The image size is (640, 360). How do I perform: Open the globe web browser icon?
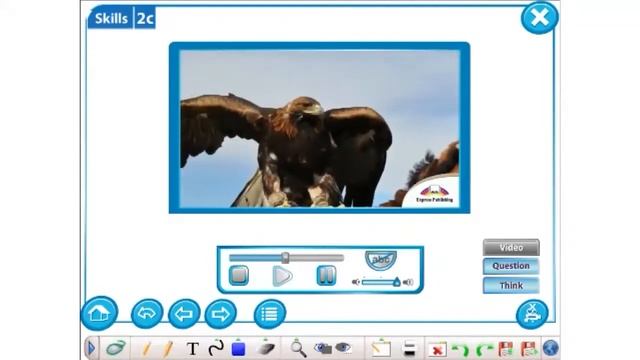(x=551, y=348)
